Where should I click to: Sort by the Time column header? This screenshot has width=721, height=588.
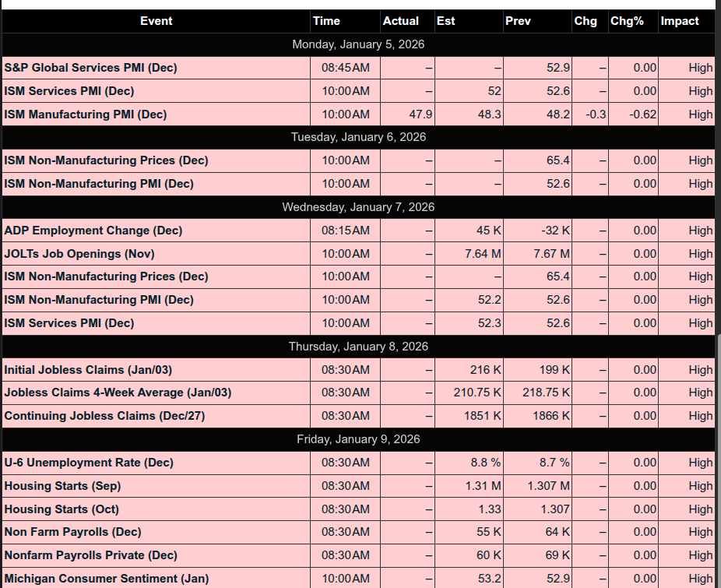326,21
